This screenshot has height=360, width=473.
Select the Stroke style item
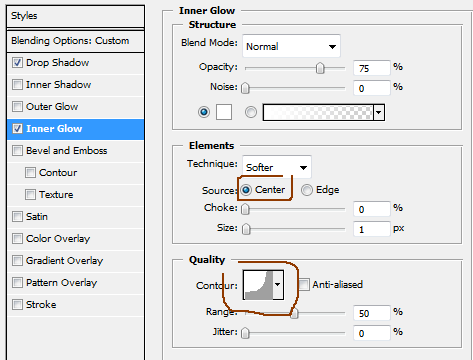click(x=41, y=305)
